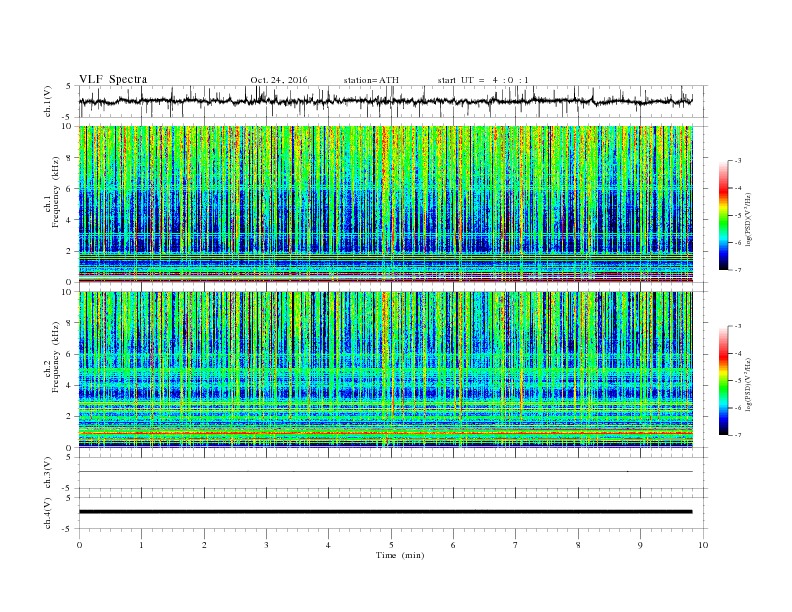Click the thick ch.4 voltage trace bar
Viewport: 792px width, 612px height.
pos(385,512)
